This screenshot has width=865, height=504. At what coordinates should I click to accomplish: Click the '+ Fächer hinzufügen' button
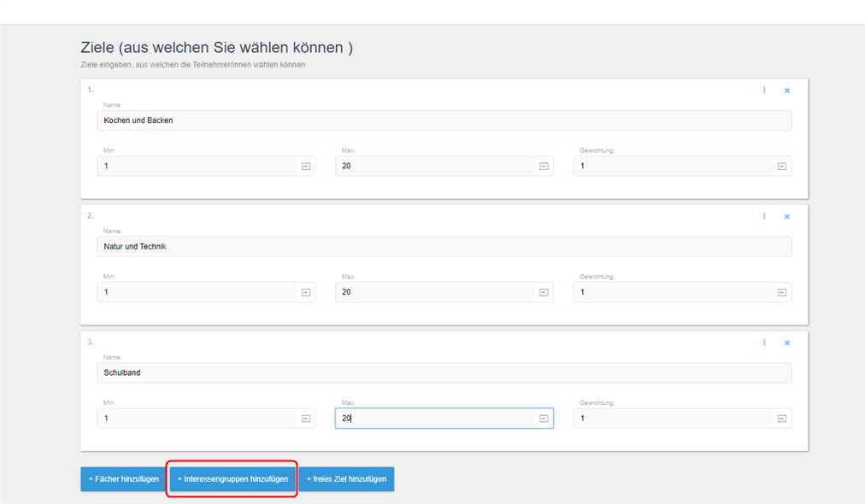124,479
